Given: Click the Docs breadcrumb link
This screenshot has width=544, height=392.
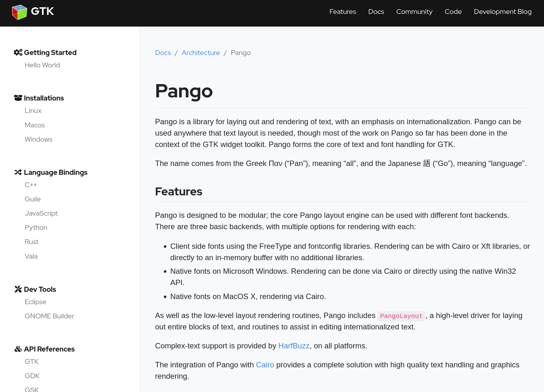Looking at the screenshot, I should pyautogui.click(x=163, y=53).
